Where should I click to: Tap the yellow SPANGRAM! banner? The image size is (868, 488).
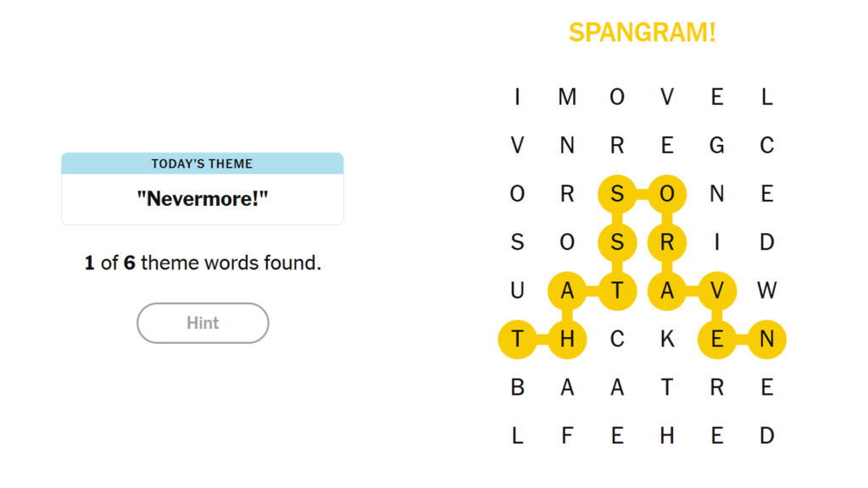tap(643, 31)
